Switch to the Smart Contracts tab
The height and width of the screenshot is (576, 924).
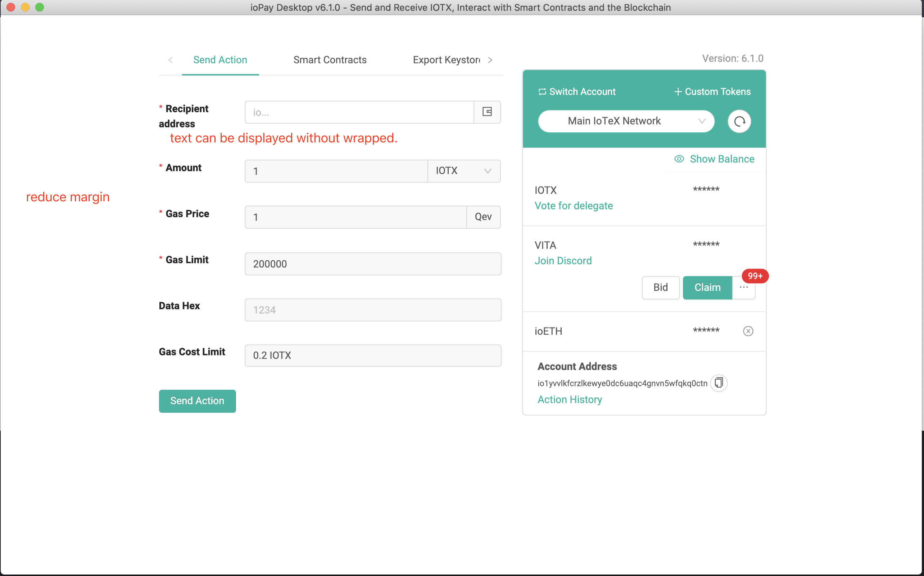(x=329, y=60)
